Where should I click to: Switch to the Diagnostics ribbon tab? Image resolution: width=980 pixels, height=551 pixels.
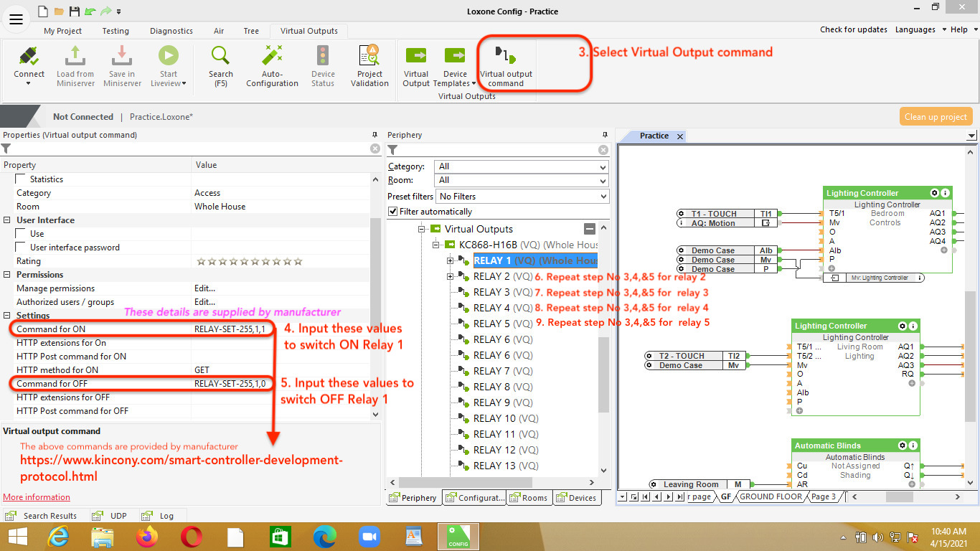point(171,31)
